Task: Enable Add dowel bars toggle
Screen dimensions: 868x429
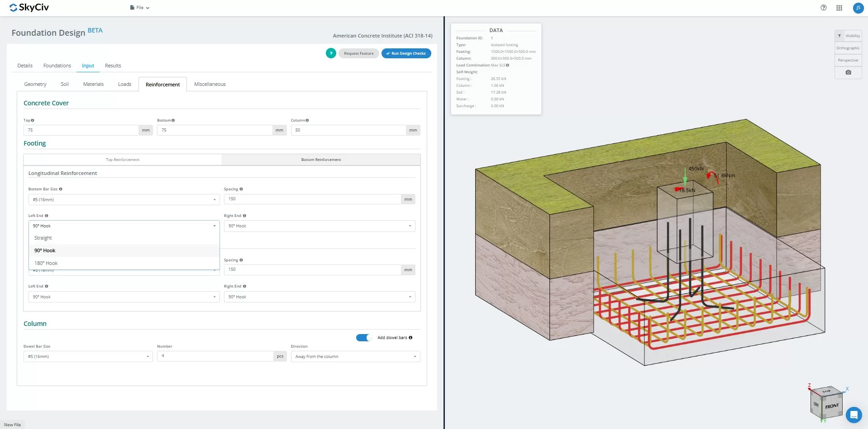Action: point(363,337)
